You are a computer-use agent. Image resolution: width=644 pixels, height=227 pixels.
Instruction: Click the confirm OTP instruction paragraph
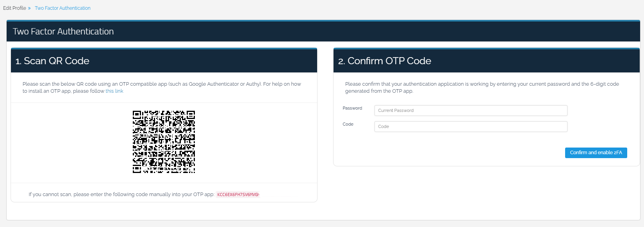(482, 87)
